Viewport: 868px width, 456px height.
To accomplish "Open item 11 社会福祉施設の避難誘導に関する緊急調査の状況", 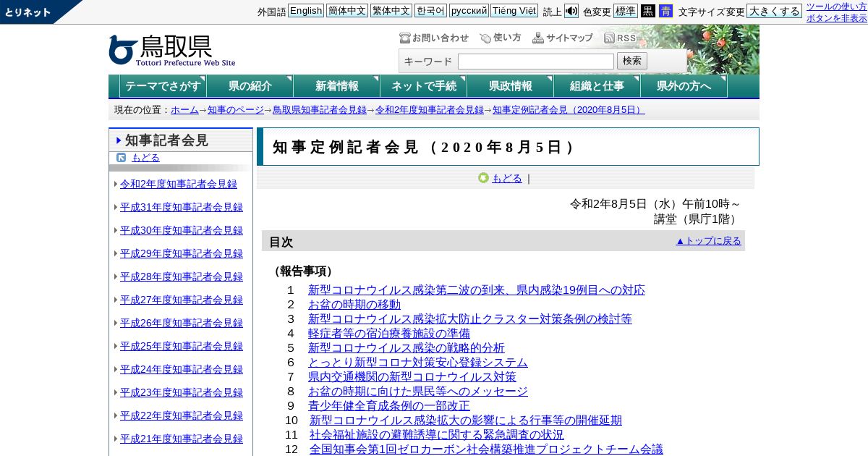I will [x=437, y=435].
